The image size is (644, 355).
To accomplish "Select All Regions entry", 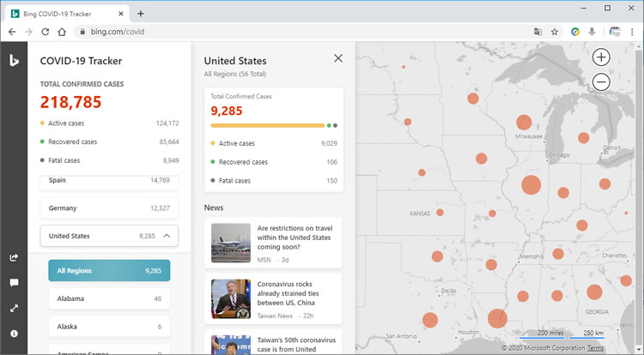I will [109, 271].
